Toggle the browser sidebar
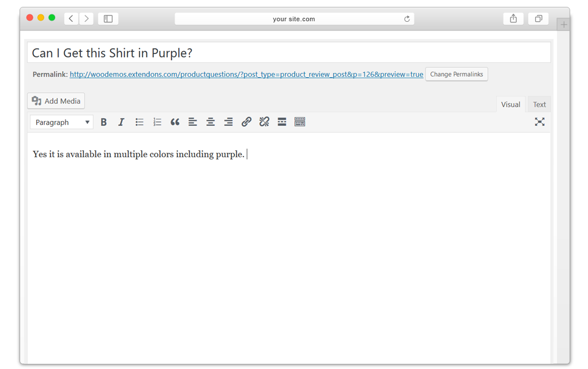 (108, 19)
